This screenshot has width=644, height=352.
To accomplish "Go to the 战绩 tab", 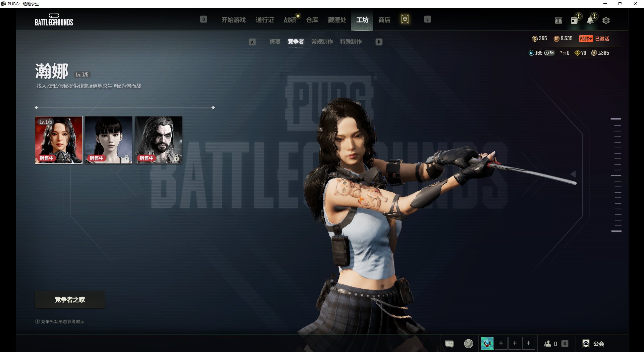I will click(x=290, y=20).
